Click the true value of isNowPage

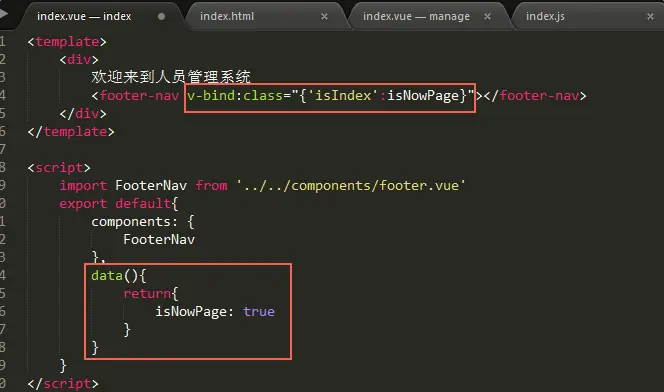259,312
